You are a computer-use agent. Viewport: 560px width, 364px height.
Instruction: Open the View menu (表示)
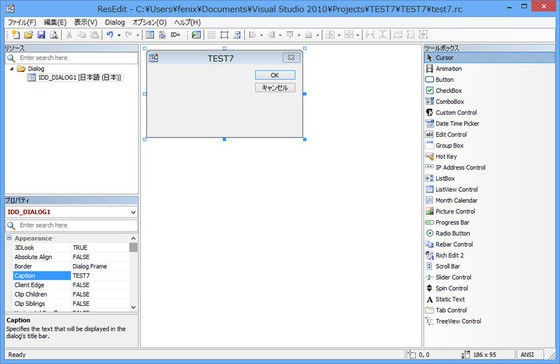pyautogui.click(x=86, y=23)
